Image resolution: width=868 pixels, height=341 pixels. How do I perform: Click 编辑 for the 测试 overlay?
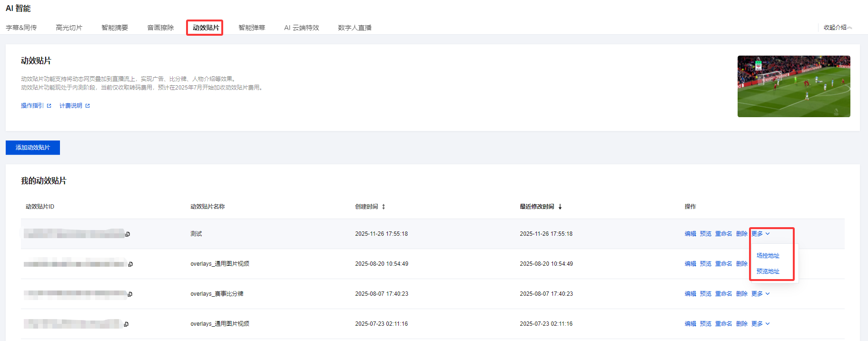[690, 234]
